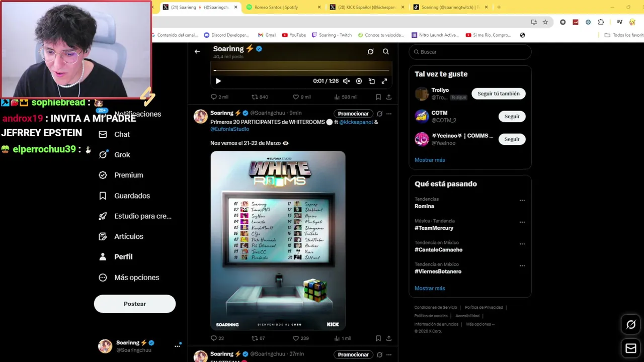Open the Gmail bookmark
Image resolution: width=644 pixels, height=362 pixels.
pyautogui.click(x=267, y=35)
